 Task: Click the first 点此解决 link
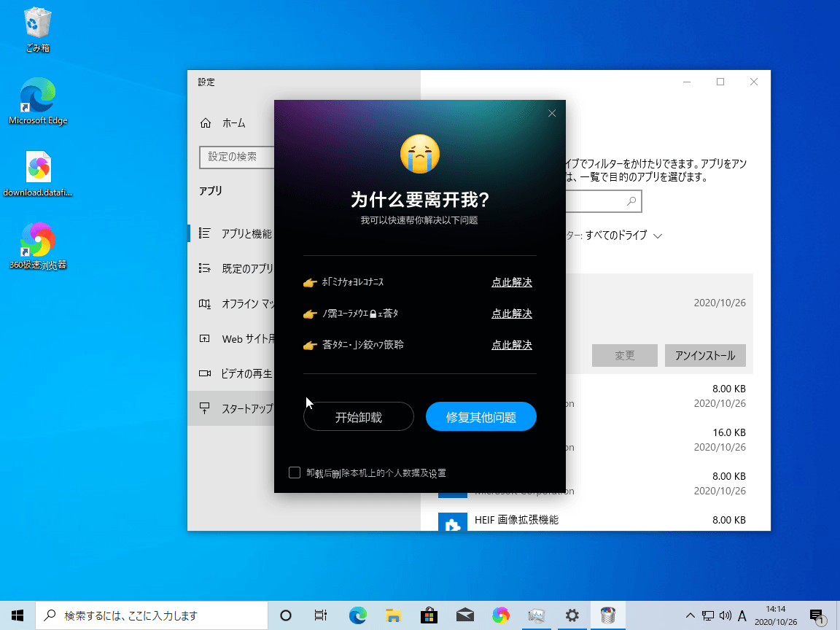[x=511, y=282]
